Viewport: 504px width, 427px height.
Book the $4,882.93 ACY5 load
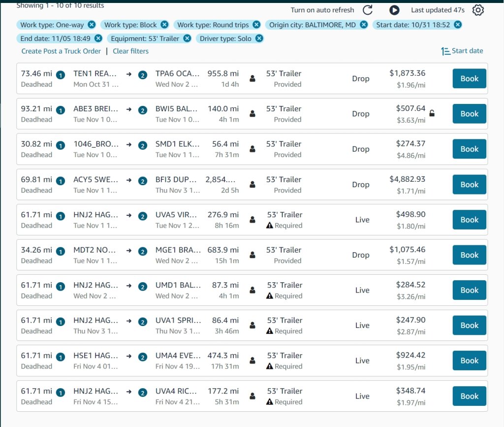(x=469, y=185)
